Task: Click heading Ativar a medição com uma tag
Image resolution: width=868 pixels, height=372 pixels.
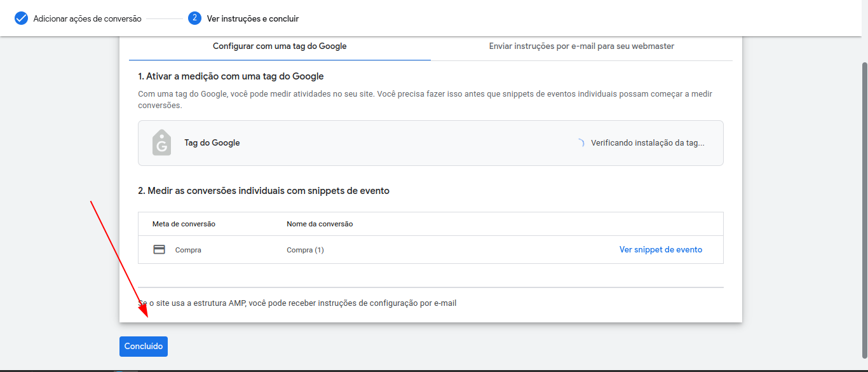Action: click(x=231, y=76)
